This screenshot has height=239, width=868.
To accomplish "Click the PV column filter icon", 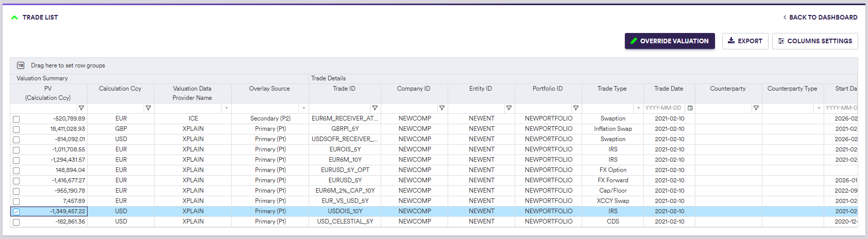I will tap(81, 108).
